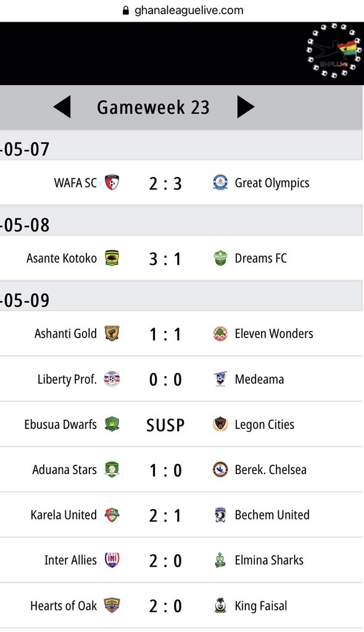This screenshot has height=632, width=364.
Task: Open the Inter Allies club crest
Action: click(x=112, y=560)
